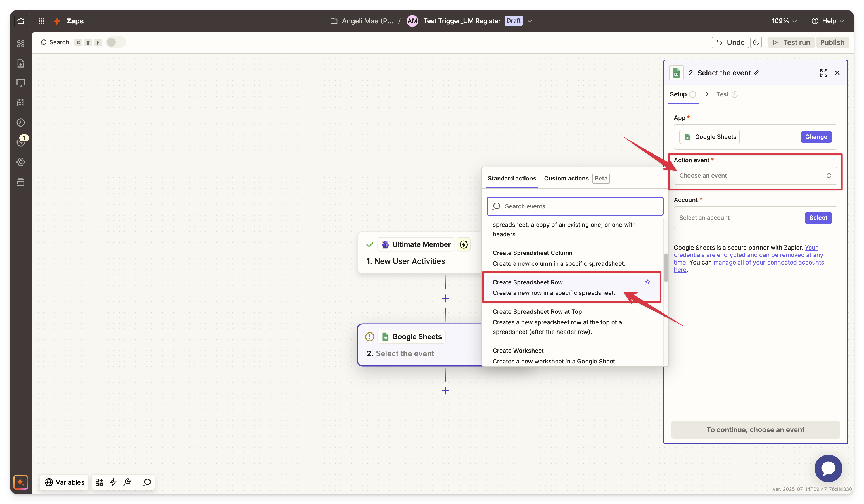Viewport: 864px width, 504px height.
Task: Click Ultimate Member instant trigger bolt icon
Action: (x=464, y=245)
